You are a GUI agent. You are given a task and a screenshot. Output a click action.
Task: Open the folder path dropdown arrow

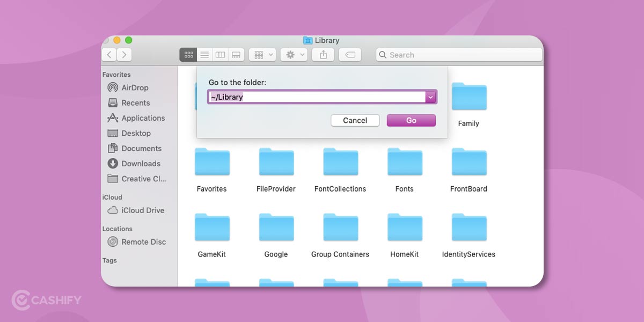[x=431, y=97]
